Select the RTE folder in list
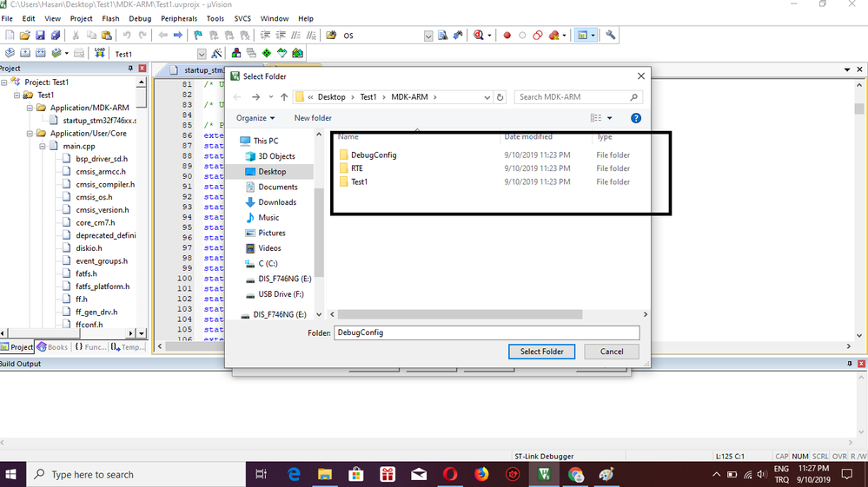Screen dimensions: 868x487 pyautogui.click(x=357, y=168)
